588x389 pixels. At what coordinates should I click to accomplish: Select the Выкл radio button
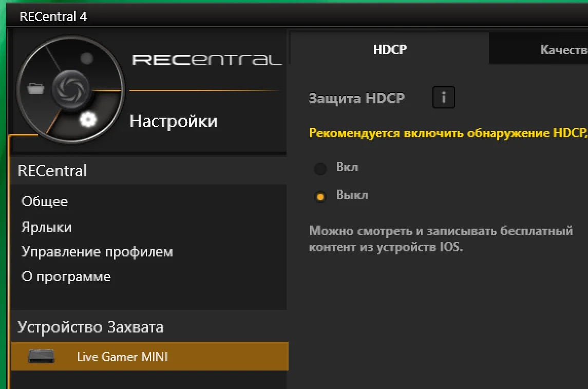pos(320,196)
